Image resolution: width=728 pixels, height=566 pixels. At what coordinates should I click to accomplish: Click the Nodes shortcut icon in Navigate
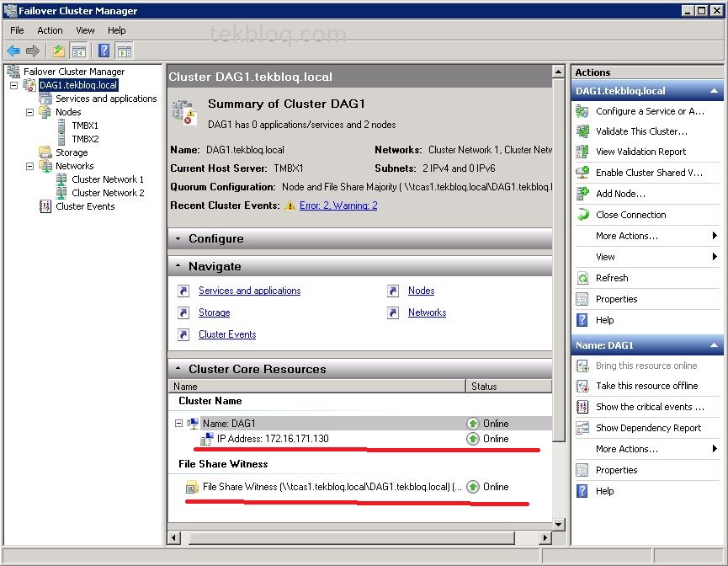[x=393, y=291]
